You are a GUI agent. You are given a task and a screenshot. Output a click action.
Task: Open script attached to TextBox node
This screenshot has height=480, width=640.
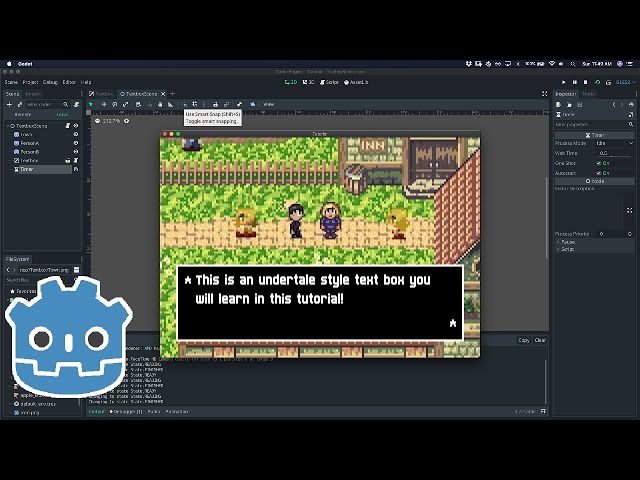click(x=76, y=160)
